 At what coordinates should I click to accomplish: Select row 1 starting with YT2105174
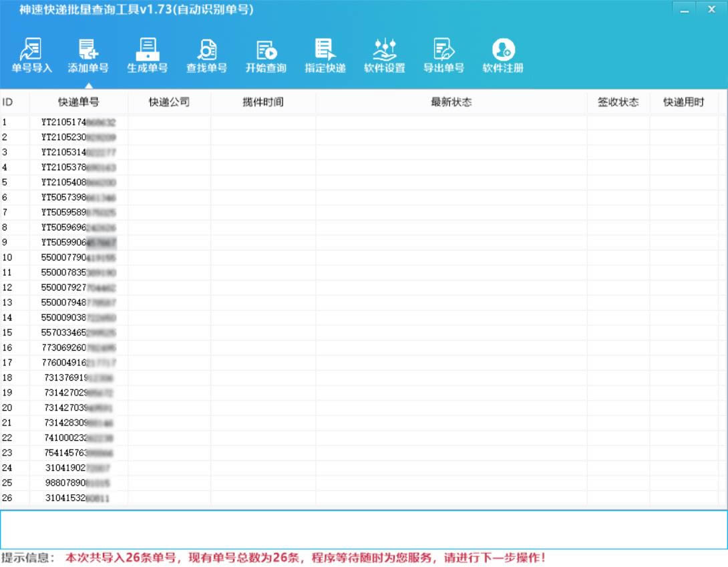[x=79, y=122]
